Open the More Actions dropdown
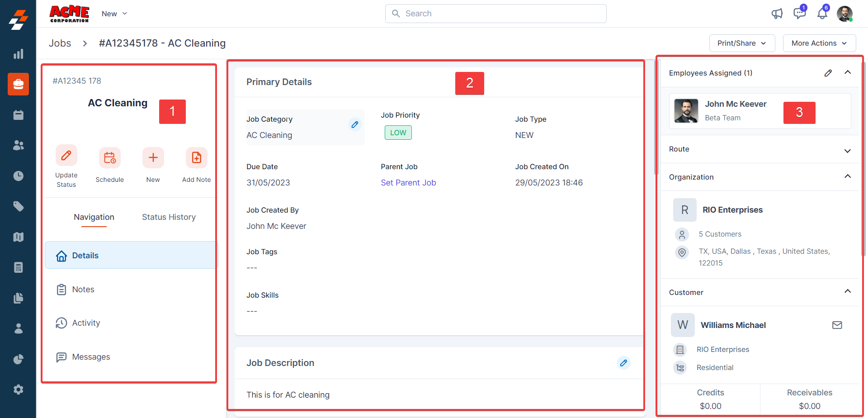Viewport: 868px width, 418px height. tap(819, 43)
